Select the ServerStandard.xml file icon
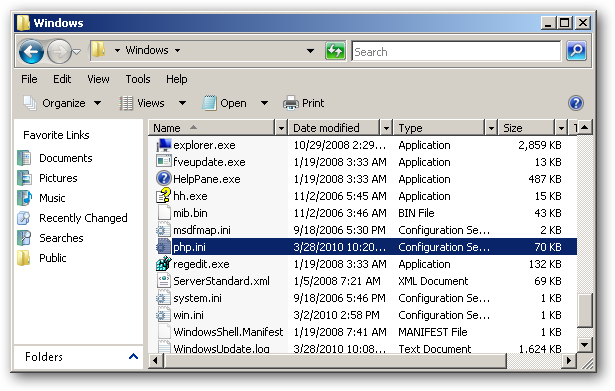Viewport: 615px width, 391px height. click(x=164, y=281)
